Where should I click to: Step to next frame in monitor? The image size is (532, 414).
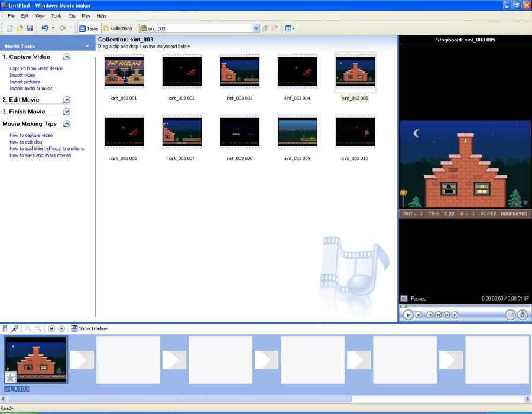point(446,315)
